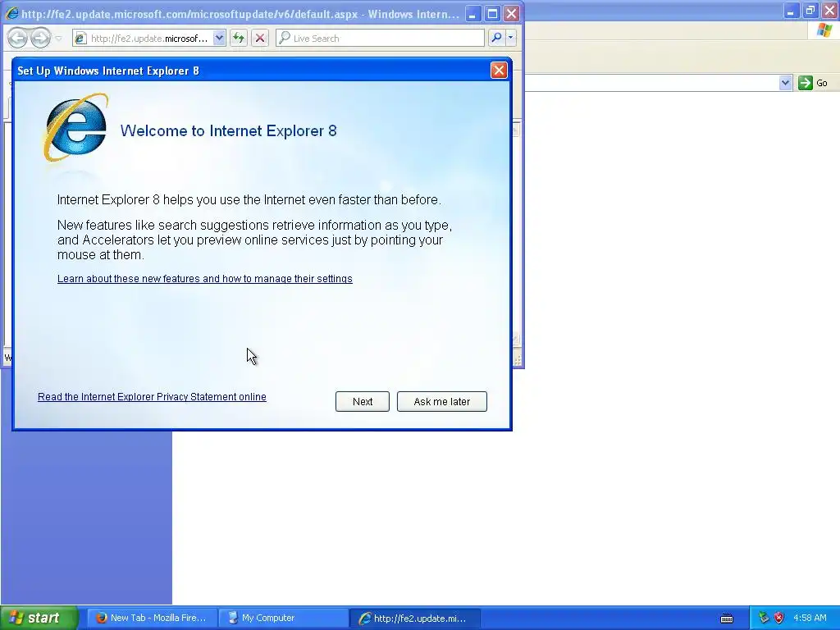Image resolution: width=840 pixels, height=630 pixels.
Task: Switch to My Computer taskbar button
Action: pyautogui.click(x=283, y=618)
